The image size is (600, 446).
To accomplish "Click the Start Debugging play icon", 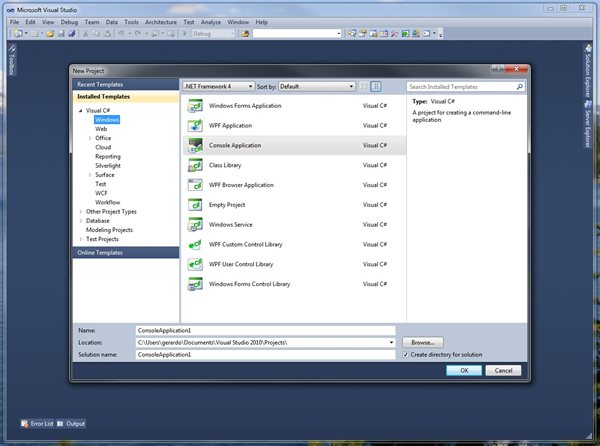I will point(184,34).
